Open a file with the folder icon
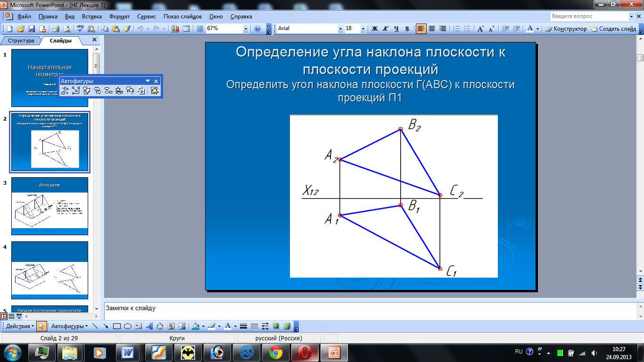The image size is (644, 362). point(21,29)
